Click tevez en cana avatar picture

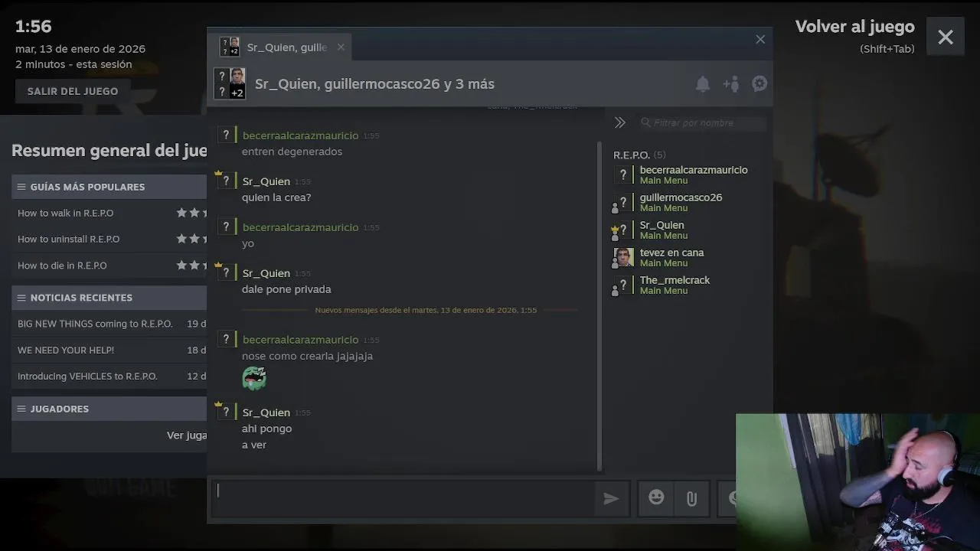[x=624, y=257]
